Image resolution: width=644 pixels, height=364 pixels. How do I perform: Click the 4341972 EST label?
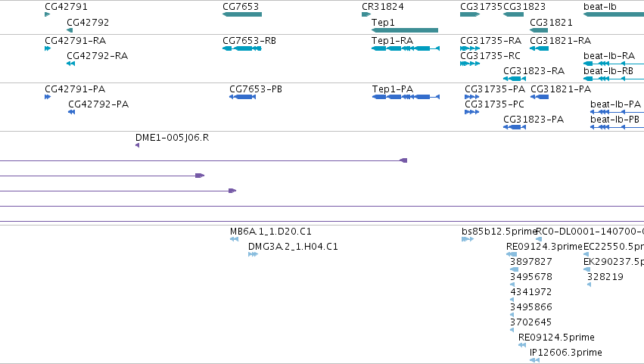click(x=531, y=291)
